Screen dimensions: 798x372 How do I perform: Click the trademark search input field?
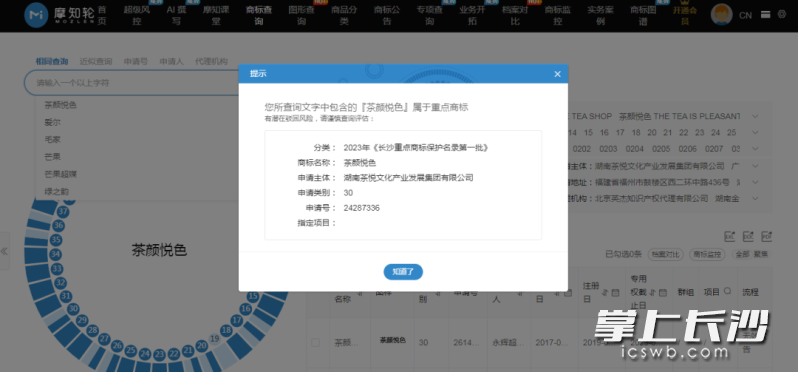click(x=131, y=82)
